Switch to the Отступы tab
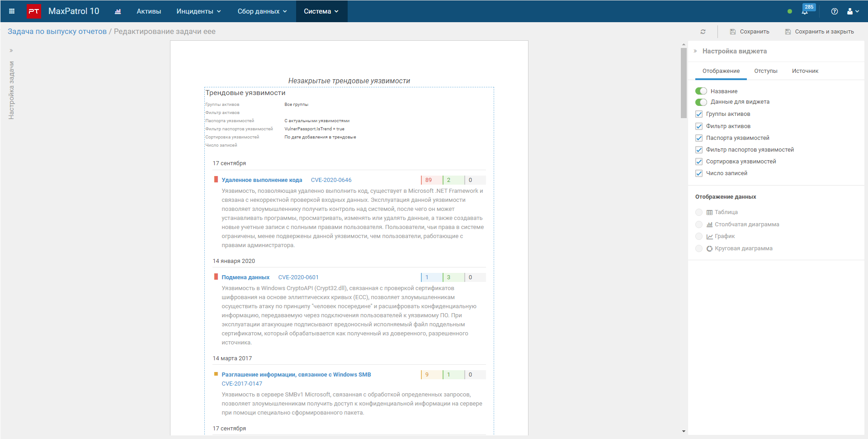The width and height of the screenshot is (868, 439). [x=766, y=71]
